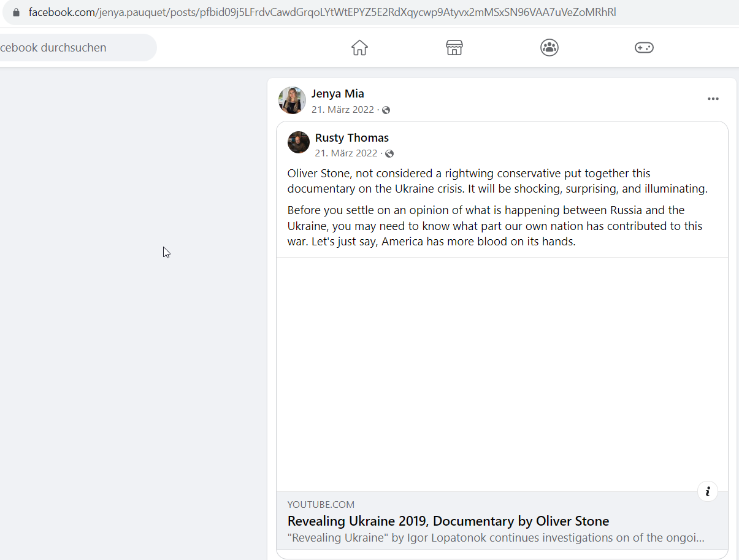The height and width of the screenshot is (560, 739).
Task: Open the Facebook Home icon
Action: pyautogui.click(x=359, y=48)
